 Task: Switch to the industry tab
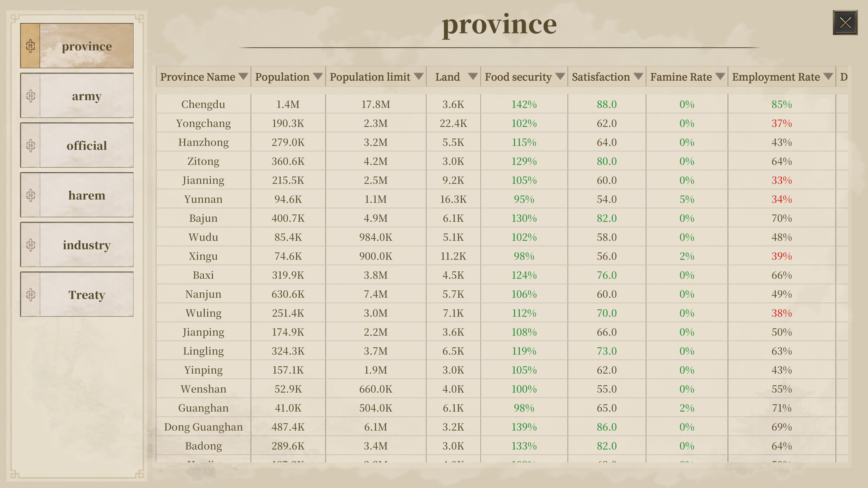pos(77,245)
